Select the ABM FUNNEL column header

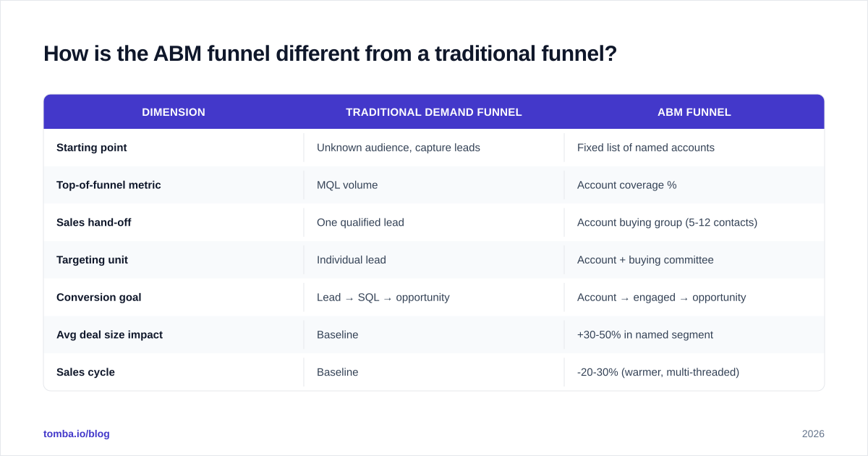(694, 112)
